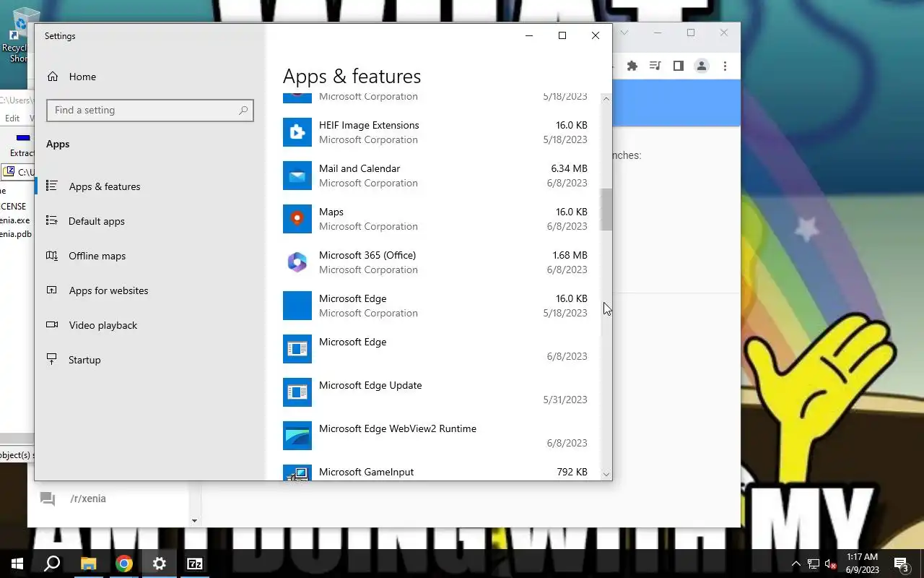
Task: Open the notification center icon
Action: click(x=902, y=564)
